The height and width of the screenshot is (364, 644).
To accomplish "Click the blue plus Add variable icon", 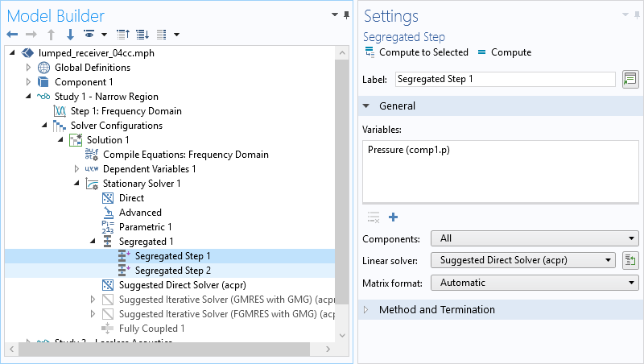I will (x=394, y=217).
